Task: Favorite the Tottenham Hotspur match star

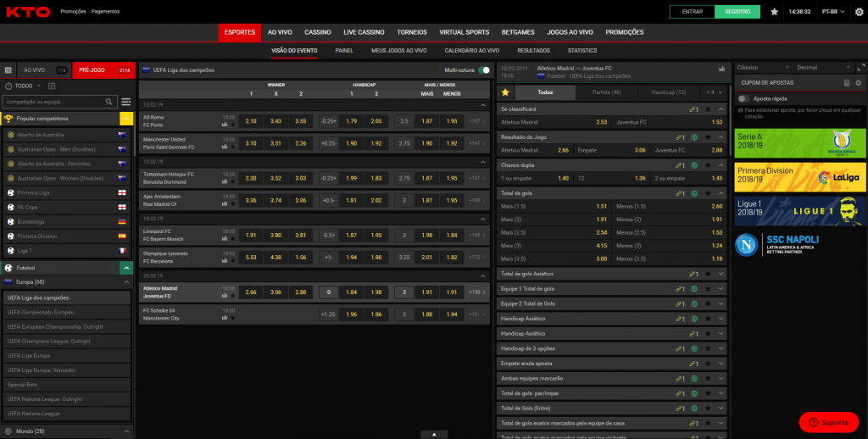Action: tap(232, 181)
